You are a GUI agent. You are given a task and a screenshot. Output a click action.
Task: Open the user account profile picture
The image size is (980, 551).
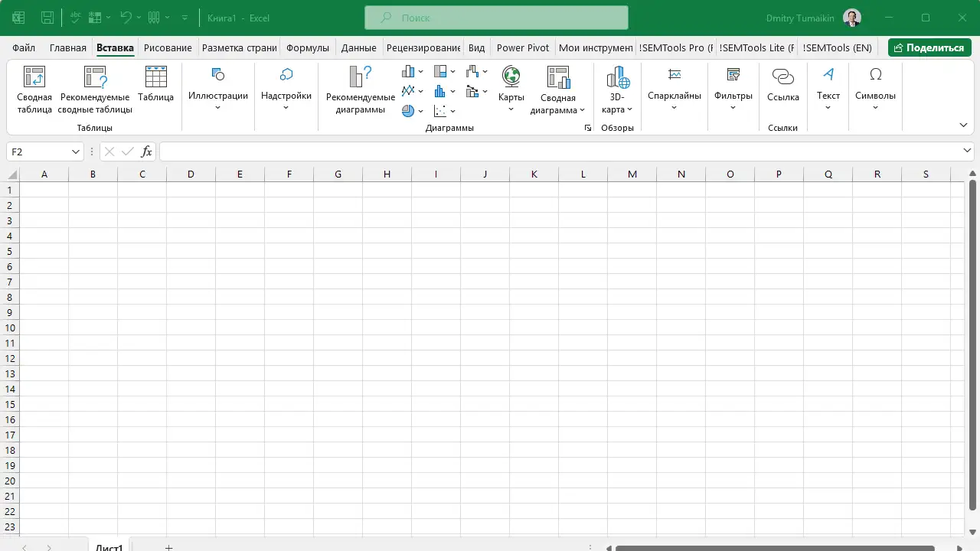pos(852,18)
